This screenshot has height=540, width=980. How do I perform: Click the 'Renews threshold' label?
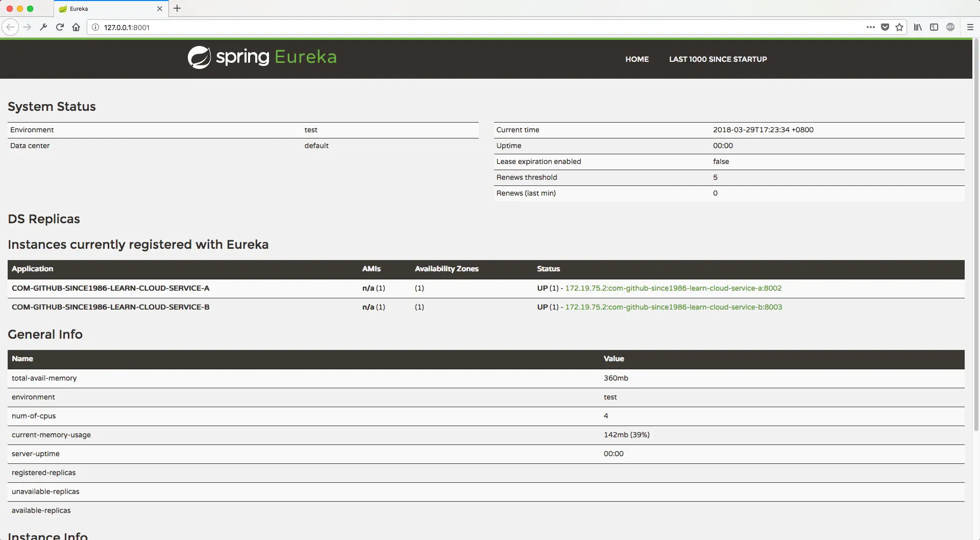[527, 177]
